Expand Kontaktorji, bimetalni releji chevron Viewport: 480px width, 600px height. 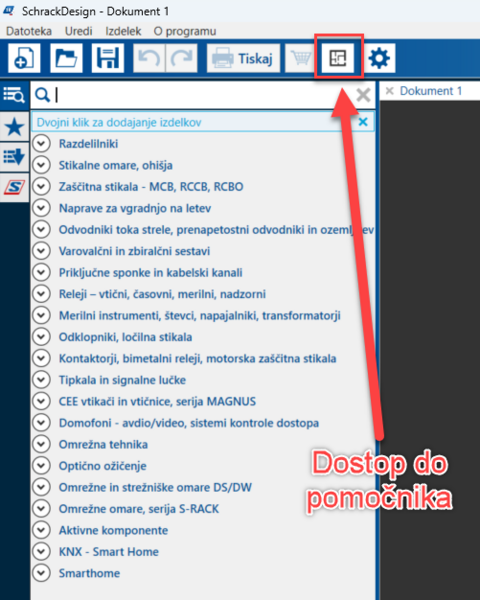41,358
